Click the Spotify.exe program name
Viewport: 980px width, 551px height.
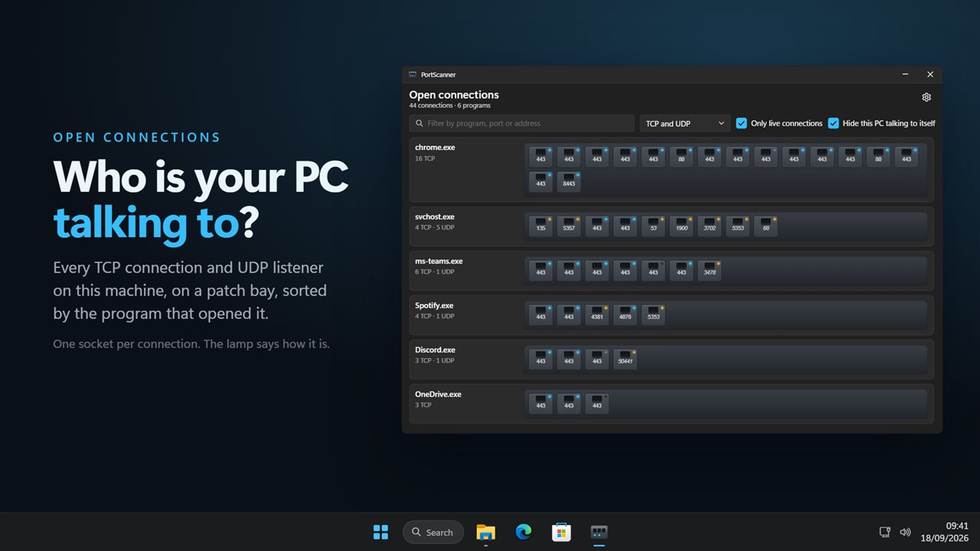pyautogui.click(x=435, y=305)
